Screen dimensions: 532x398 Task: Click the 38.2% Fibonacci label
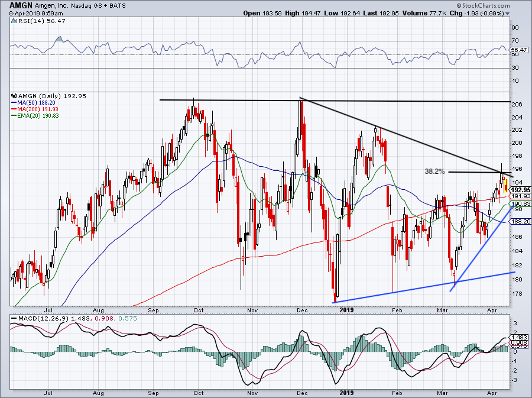tap(434, 172)
